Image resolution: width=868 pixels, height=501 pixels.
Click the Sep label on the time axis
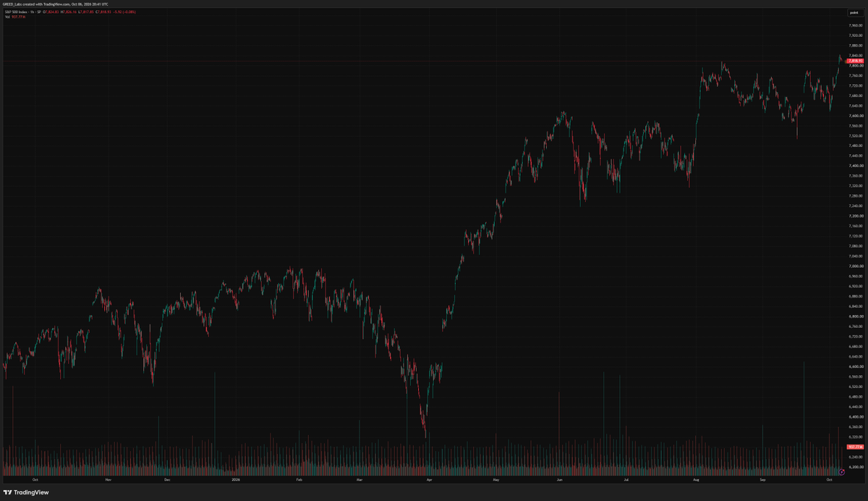(x=763, y=480)
